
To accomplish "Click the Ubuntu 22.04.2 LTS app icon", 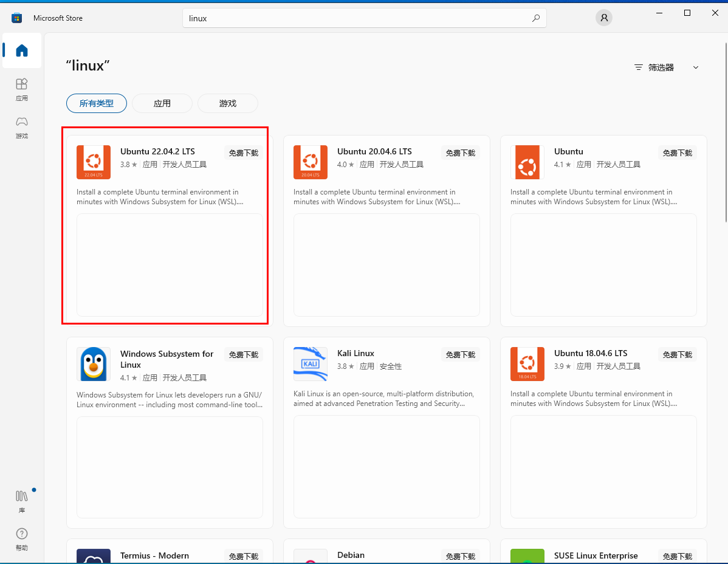I will click(94, 162).
